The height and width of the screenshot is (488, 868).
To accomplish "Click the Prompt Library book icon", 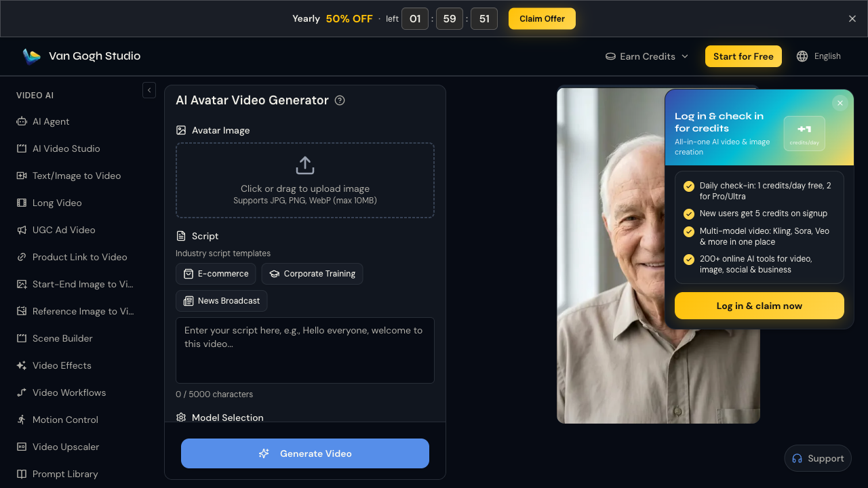I will tap(22, 474).
